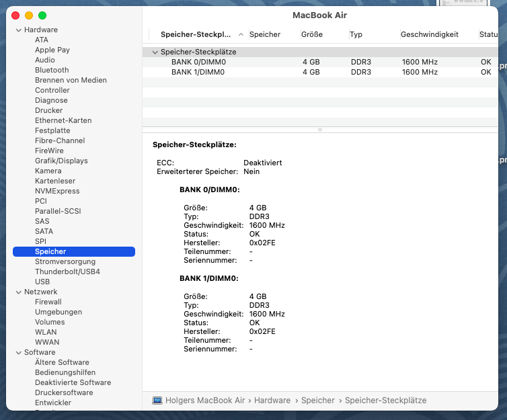507x420 pixels.
Task: Click Speicher-Steckplätze in path bar
Action: pos(386,401)
